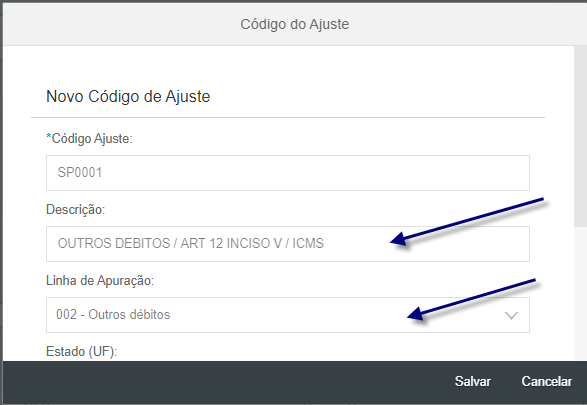Click the dark footer bar beside Salvar
The image size is (587, 405).
(x=225, y=382)
